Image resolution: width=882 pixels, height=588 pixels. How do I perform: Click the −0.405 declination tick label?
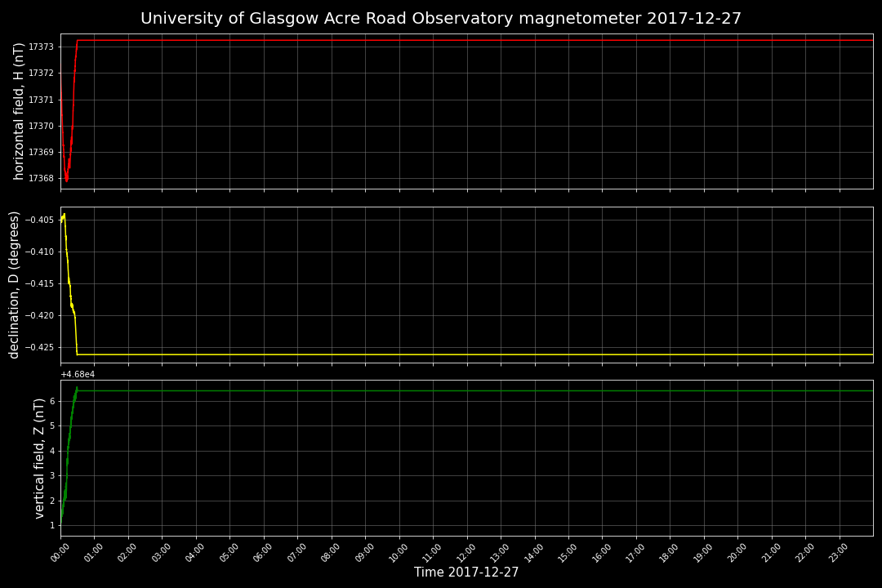tap(39, 220)
